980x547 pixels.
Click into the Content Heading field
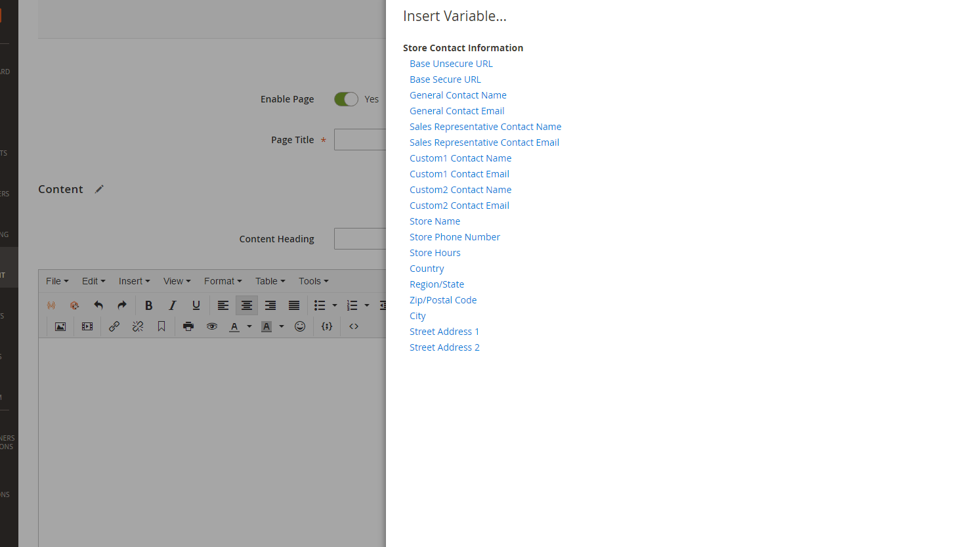click(x=360, y=239)
